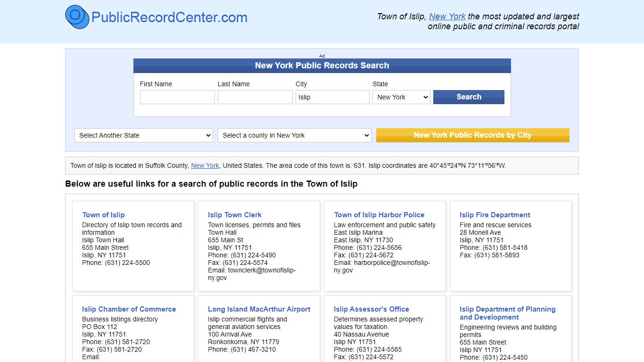Click Harbor Police phone (631) 224-5656
Viewport: 644px width, 362px height.
point(379,247)
